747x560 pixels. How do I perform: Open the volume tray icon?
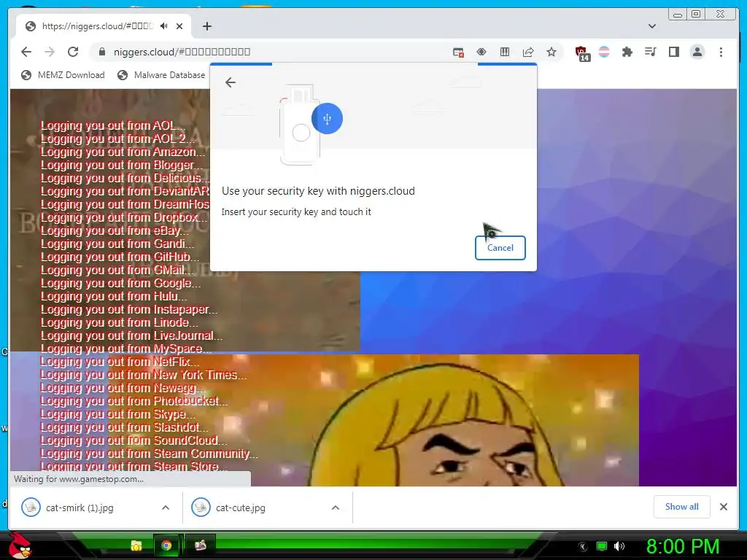click(x=619, y=546)
